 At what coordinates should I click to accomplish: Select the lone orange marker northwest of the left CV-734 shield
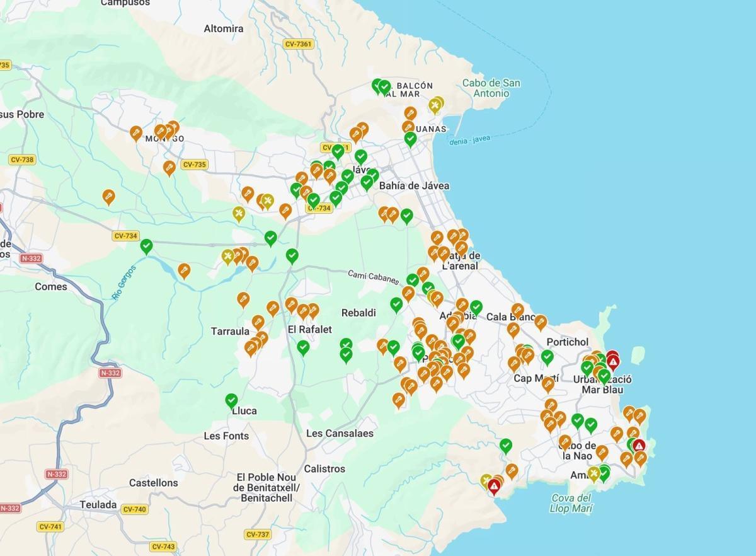(x=109, y=197)
